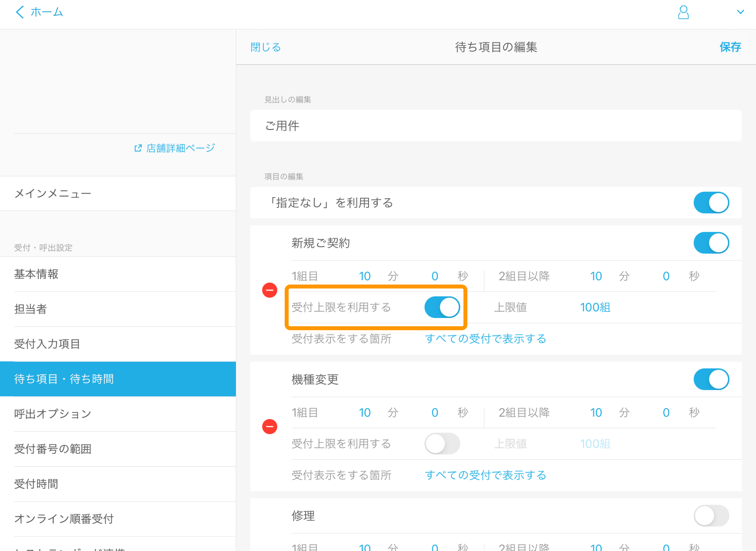
Task: Select 担当者 in sidebar
Action: [118, 309]
